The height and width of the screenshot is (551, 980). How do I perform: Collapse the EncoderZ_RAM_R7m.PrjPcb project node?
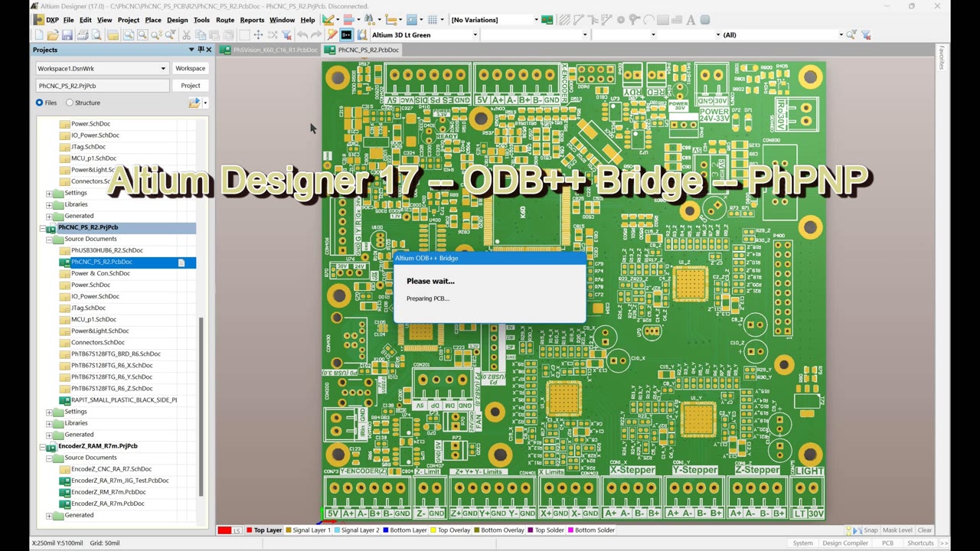tap(41, 446)
